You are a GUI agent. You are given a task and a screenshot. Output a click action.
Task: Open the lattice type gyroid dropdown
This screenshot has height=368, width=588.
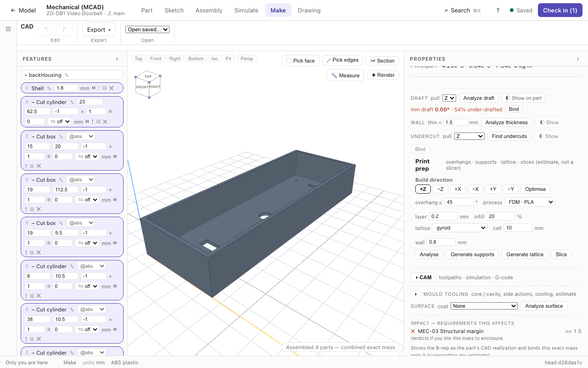(460, 228)
